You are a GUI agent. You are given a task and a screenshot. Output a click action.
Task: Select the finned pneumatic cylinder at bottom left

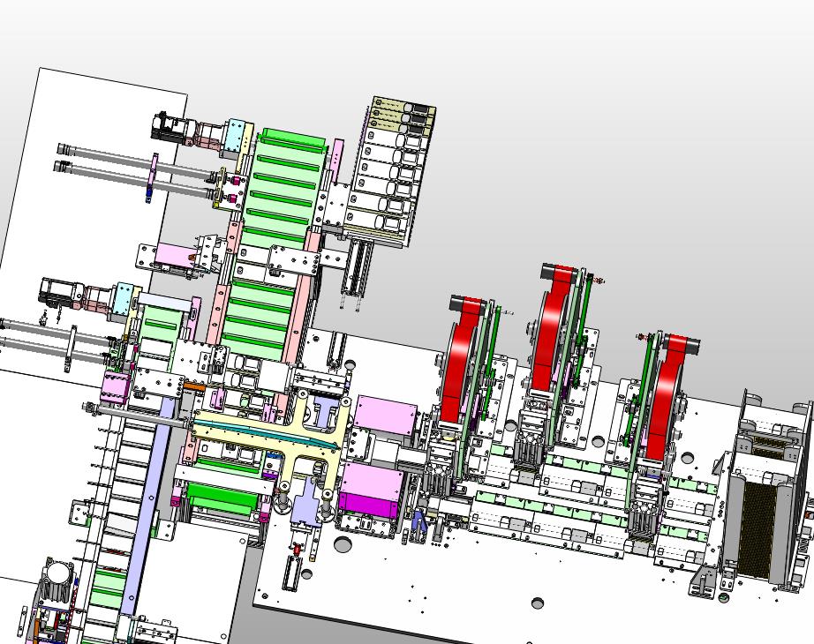(x=55, y=580)
